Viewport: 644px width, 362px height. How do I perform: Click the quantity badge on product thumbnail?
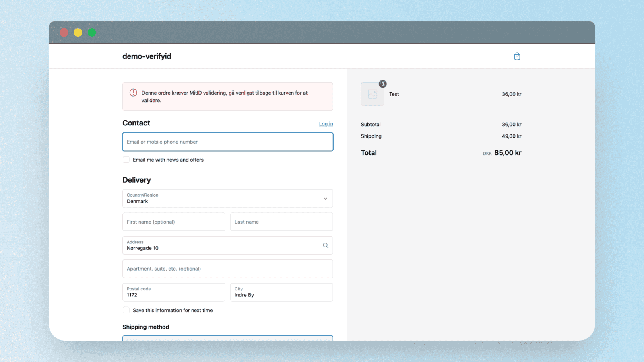[382, 84]
